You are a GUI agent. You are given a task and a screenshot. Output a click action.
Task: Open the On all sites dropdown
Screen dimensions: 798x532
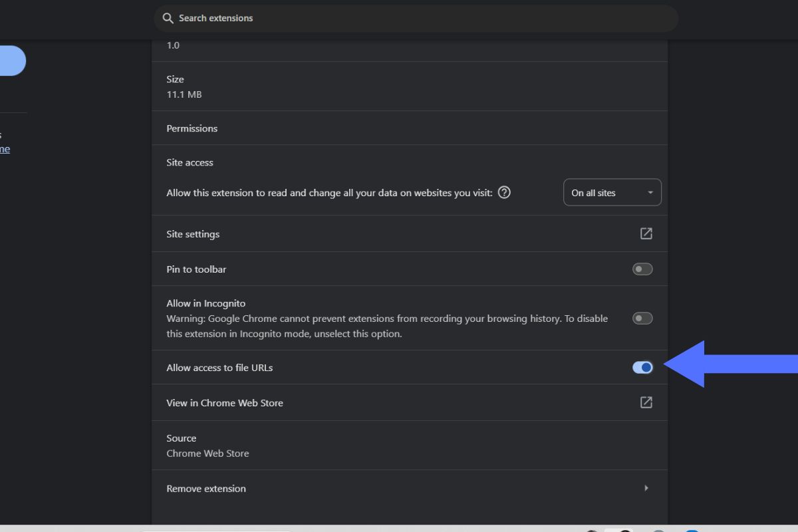pyautogui.click(x=612, y=193)
